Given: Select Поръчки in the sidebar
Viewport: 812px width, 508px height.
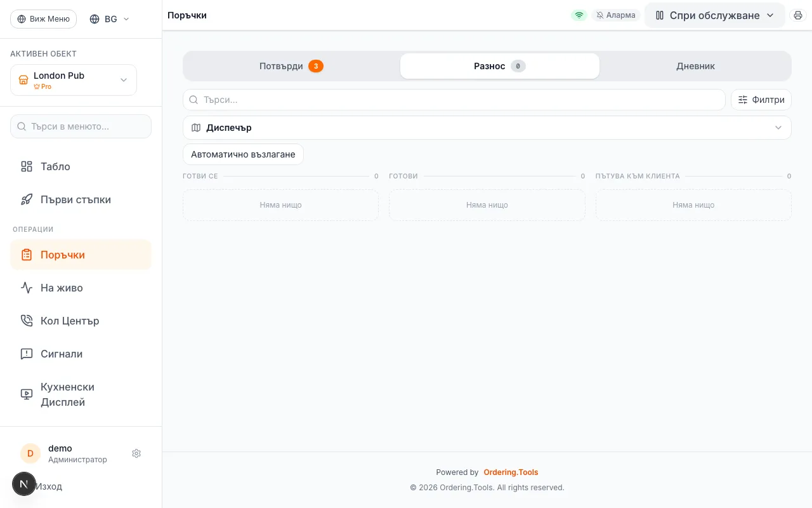Looking at the screenshot, I should 81,255.
